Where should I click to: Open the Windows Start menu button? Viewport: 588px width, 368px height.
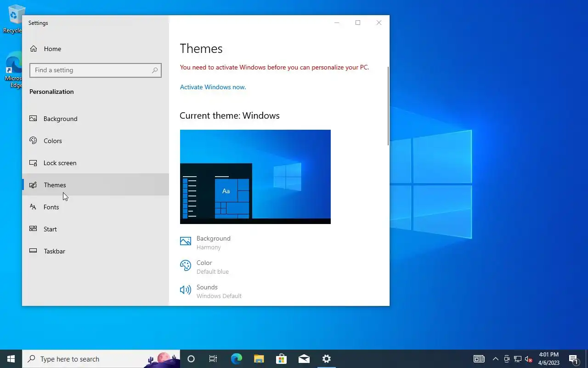click(11, 359)
